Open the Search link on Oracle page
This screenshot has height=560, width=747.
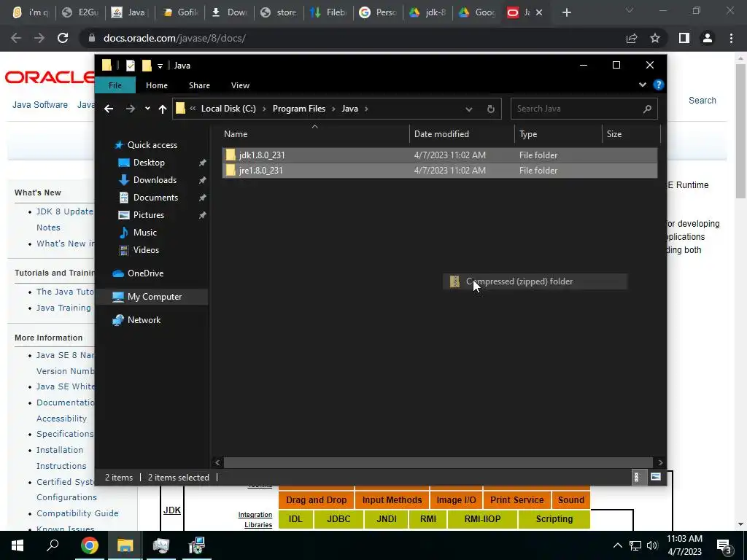[703, 101]
